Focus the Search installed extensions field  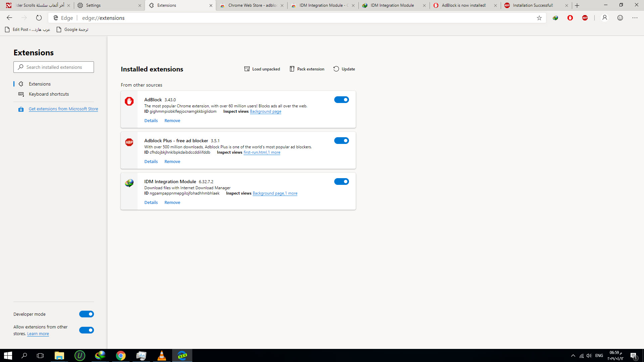tap(54, 67)
